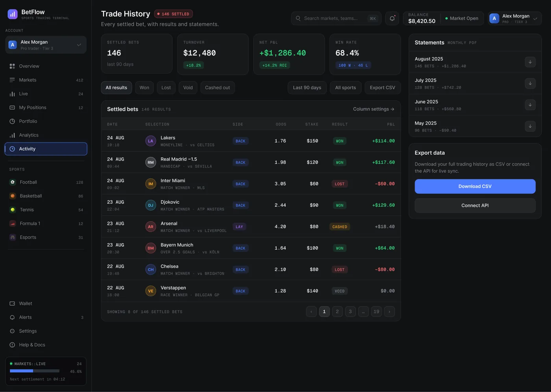This screenshot has width=551, height=392.
Task: Open Analytics in the sidebar
Action: pos(46,135)
